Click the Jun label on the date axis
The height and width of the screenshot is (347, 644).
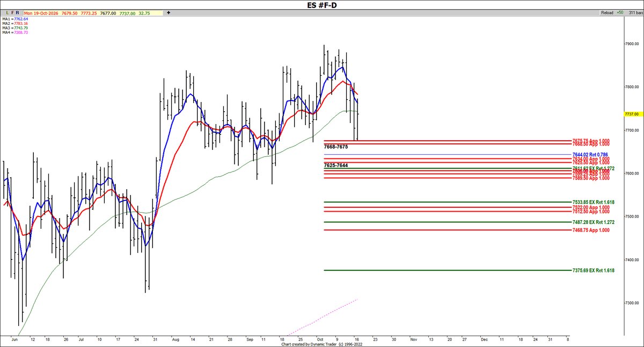[14, 340]
